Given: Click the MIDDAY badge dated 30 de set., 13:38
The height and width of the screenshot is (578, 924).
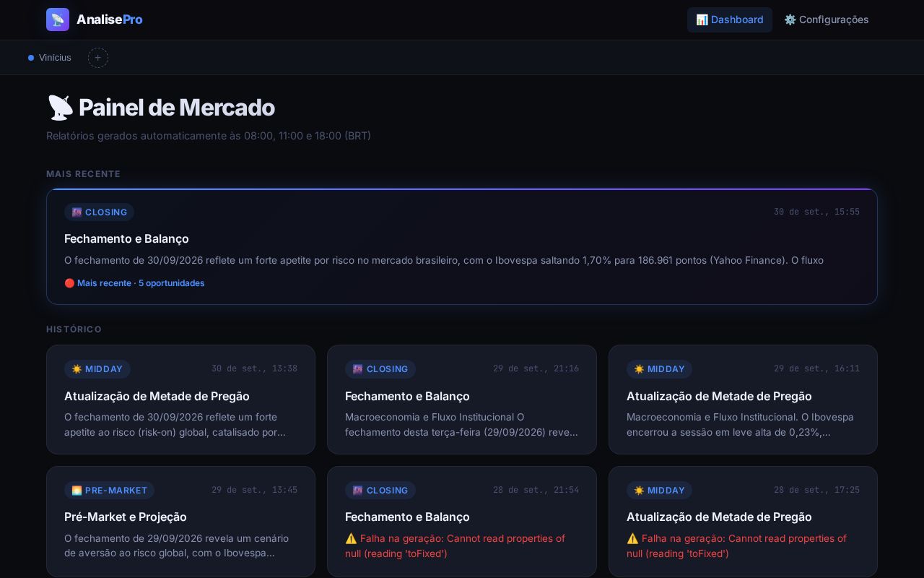Looking at the screenshot, I should point(97,369).
